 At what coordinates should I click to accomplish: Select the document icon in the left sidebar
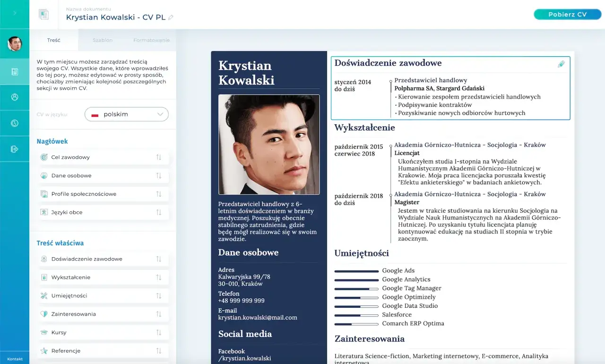coord(15,71)
